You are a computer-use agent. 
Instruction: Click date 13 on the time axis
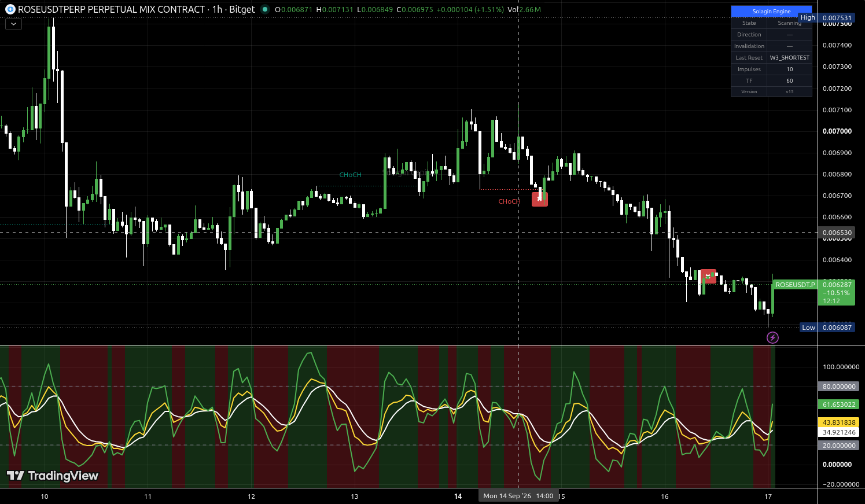[x=355, y=496]
